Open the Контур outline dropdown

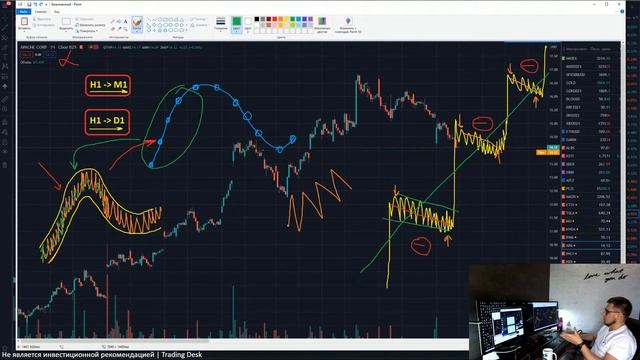tap(199, 19)
